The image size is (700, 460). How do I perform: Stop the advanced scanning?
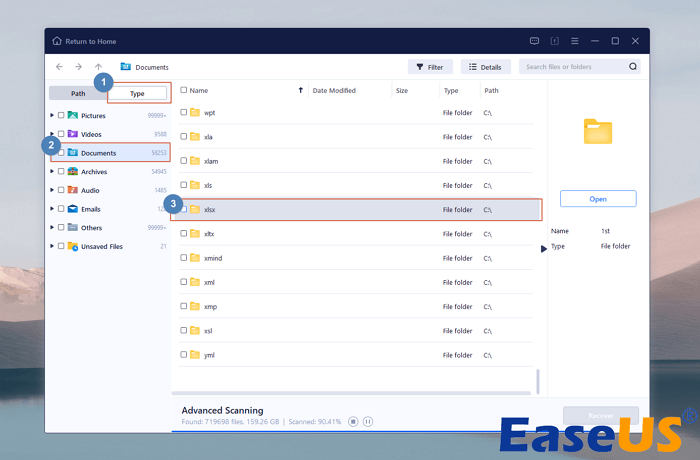(x=353, y=422)
